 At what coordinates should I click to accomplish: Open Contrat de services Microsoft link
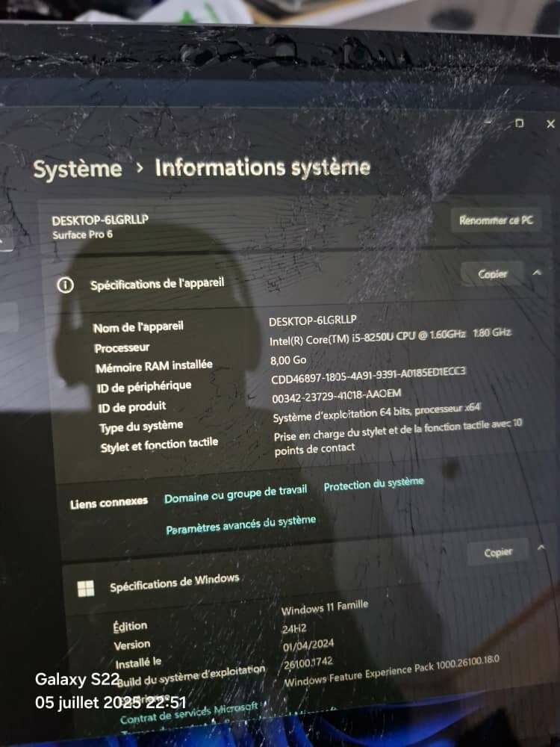[189, 713]
